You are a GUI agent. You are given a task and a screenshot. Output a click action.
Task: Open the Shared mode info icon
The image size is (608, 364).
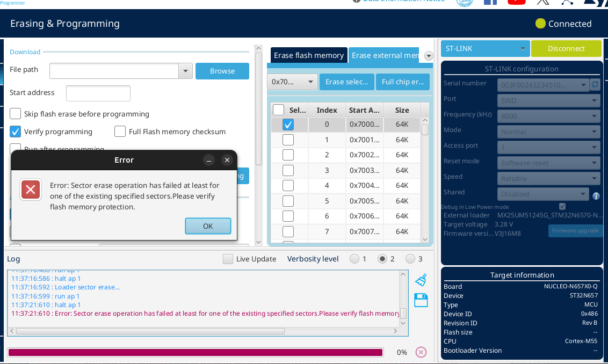point(596,196)
